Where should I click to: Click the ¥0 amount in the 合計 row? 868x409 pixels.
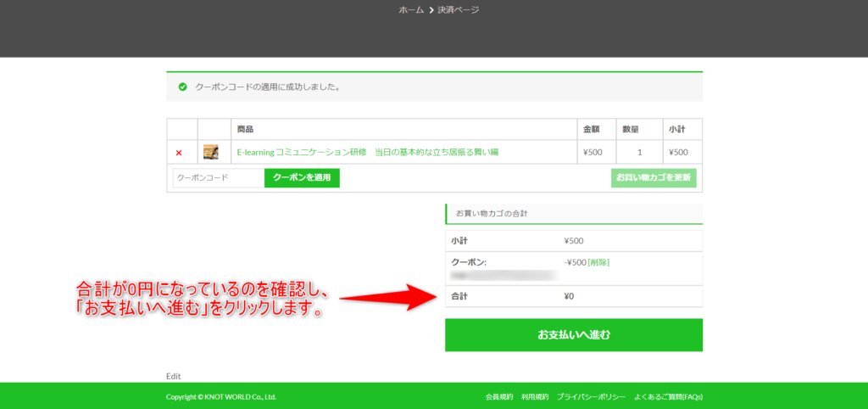point(569,297)
